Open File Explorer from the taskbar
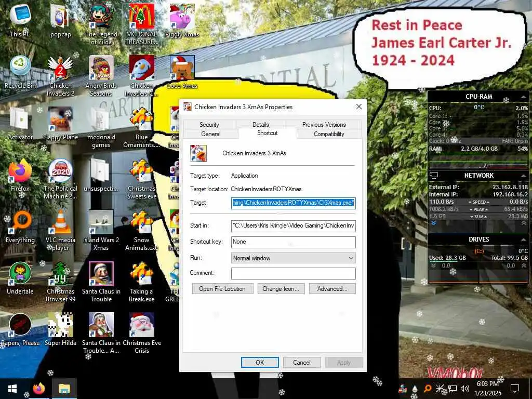 [64, 389]
